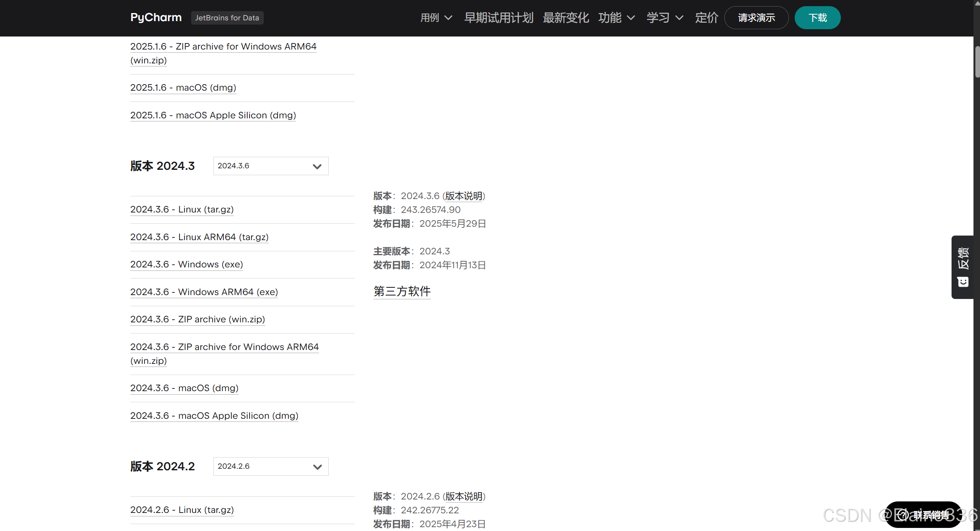Open the 最新变化 menu item
980x531 pixels.
[566, 18]
